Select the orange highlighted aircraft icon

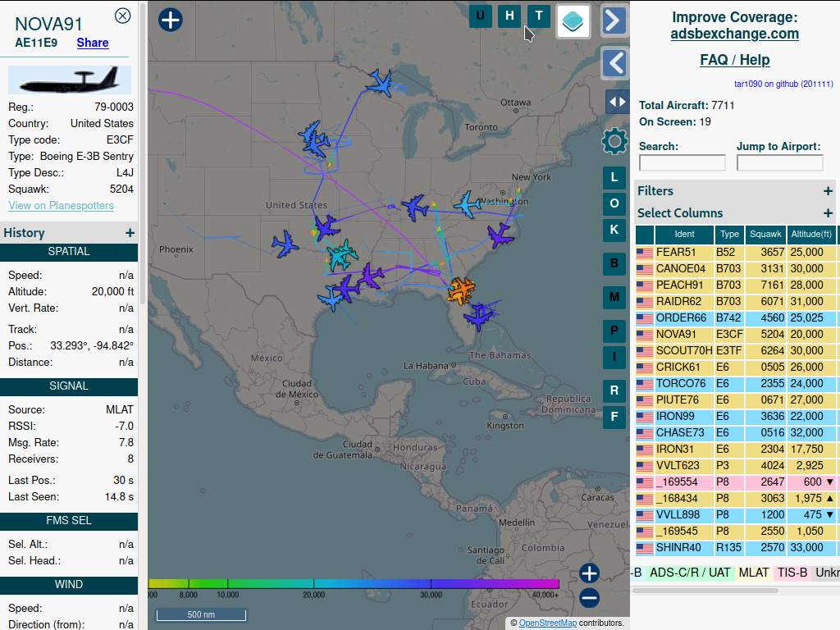point(461,291)
